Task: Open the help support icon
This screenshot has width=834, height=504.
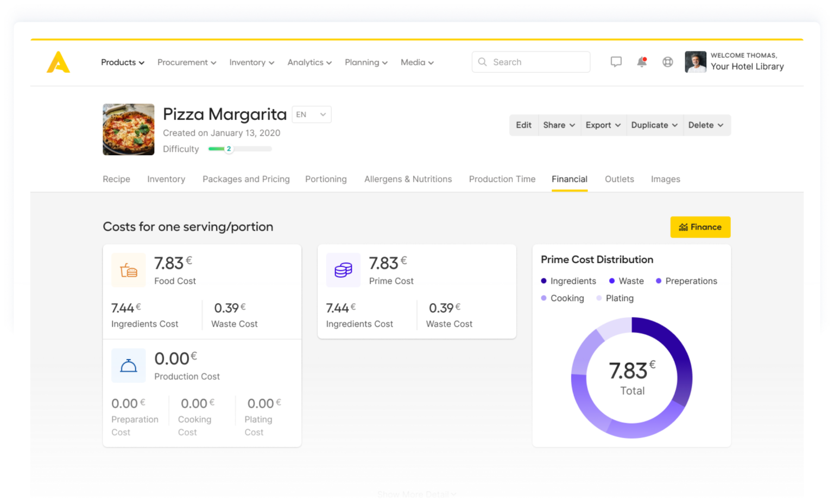Action: click(667, 62)
